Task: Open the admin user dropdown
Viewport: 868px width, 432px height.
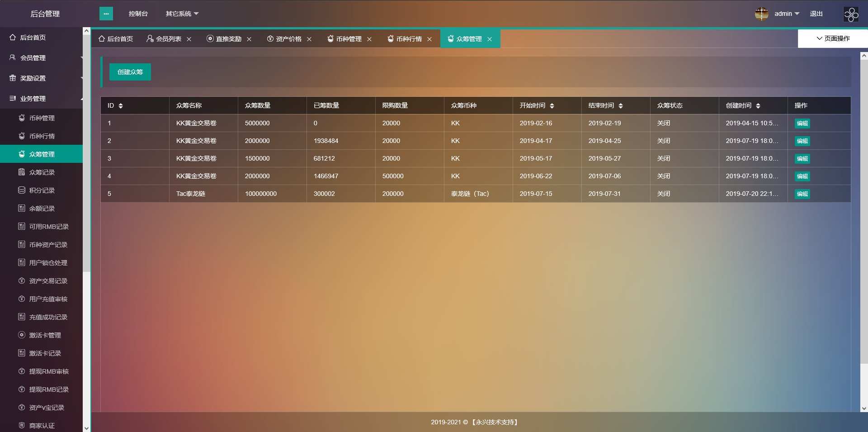Action: [787, 14]
